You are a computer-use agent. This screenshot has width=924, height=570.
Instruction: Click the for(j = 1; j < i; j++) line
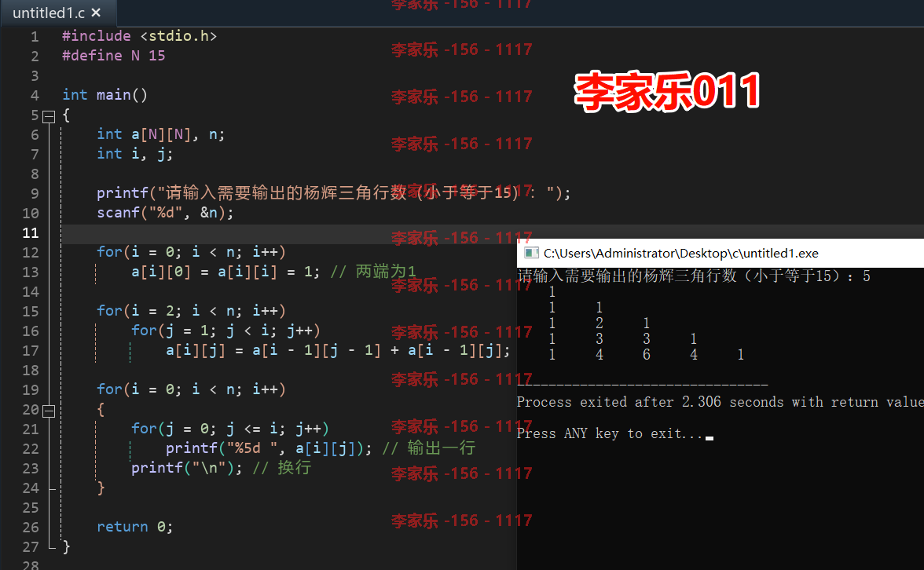pyautogui.click(x=225, y=331)
